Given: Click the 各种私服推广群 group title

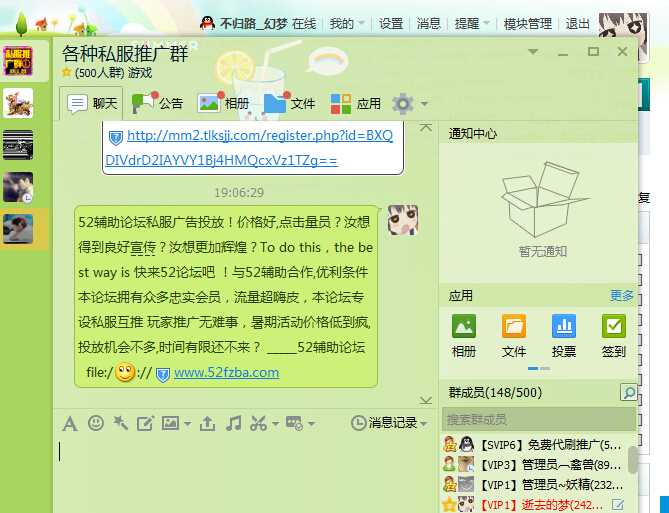Looking at the screenshot, I should tap(125, 54).
